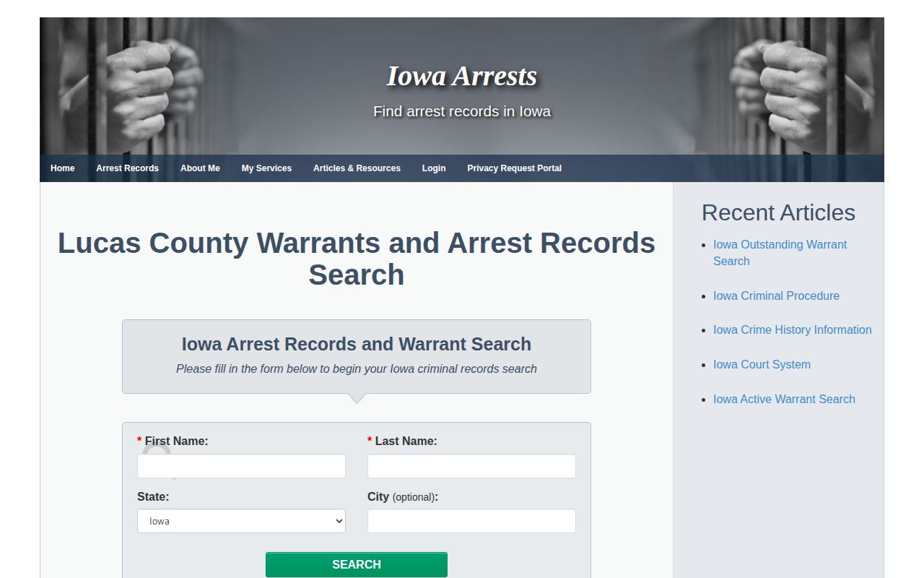Focus the Last Name input field

[x=471, y=466]
